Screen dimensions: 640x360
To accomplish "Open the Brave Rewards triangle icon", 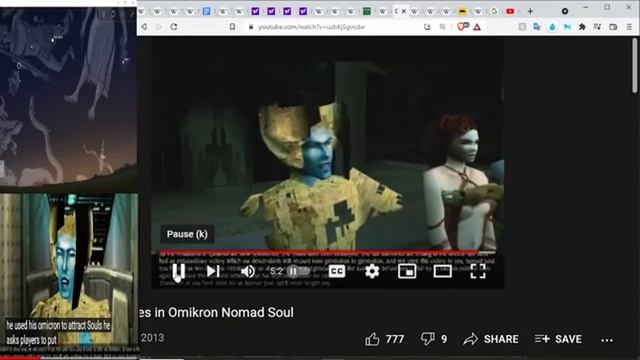I will pyautogui.click(x=477, y=27).
